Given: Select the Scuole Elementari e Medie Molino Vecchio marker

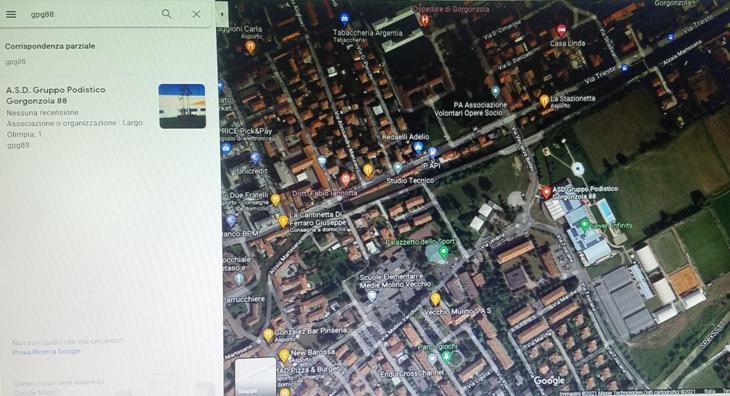Looking at the screenshot, I should pyautogui.click(x=372, y=295).
